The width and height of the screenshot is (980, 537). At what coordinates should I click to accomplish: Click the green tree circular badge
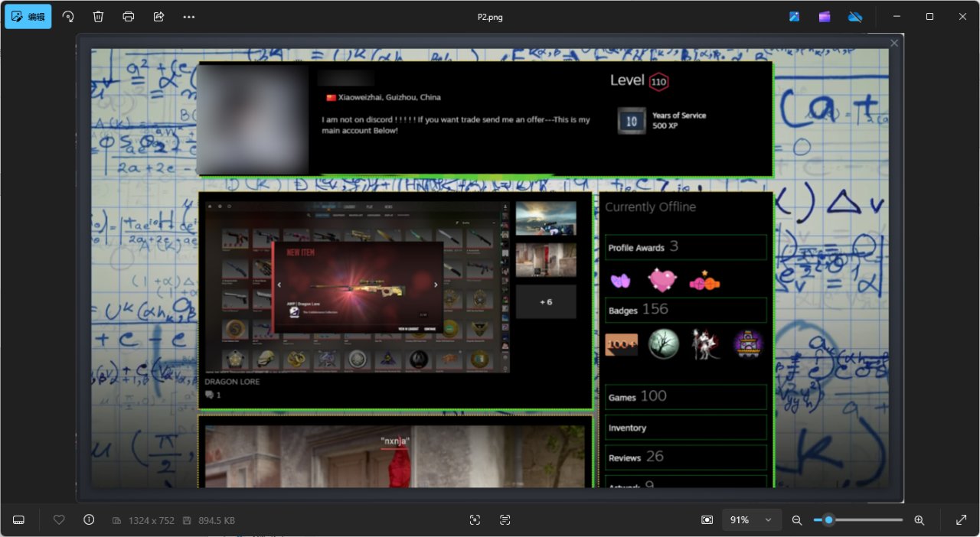click(x=664, y=344)
